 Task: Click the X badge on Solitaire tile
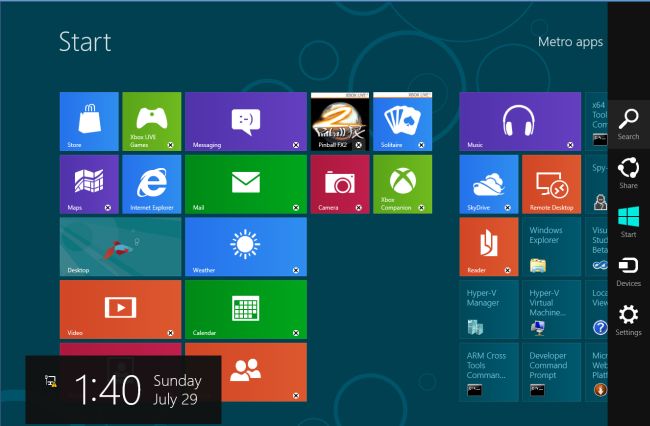click(x=421, y=145)
